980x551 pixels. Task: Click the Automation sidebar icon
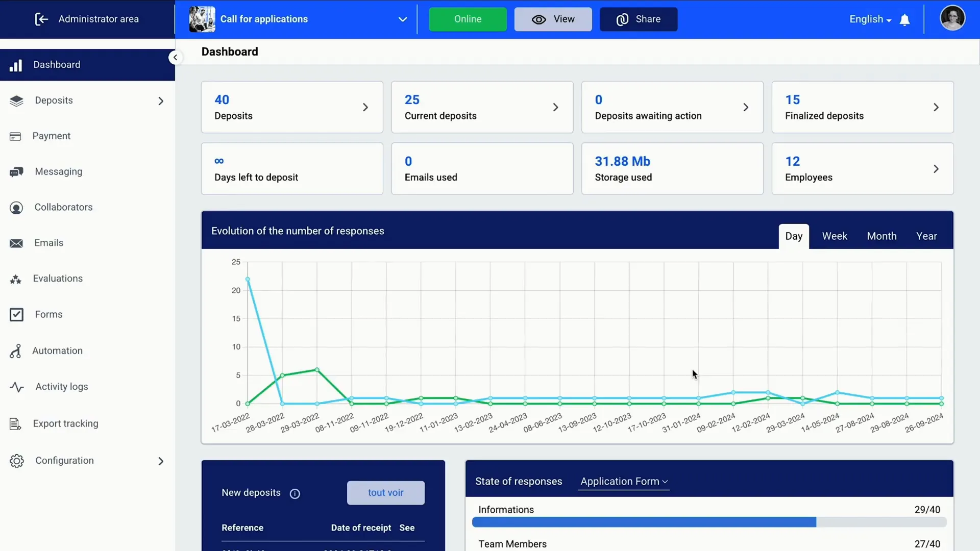click(x=16, y=350)
